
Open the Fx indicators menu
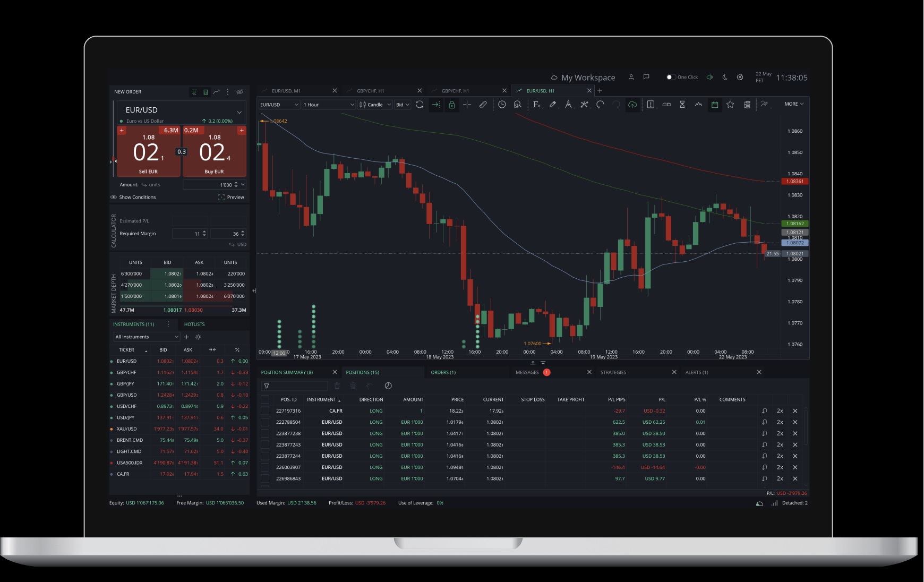pos(536,105)
